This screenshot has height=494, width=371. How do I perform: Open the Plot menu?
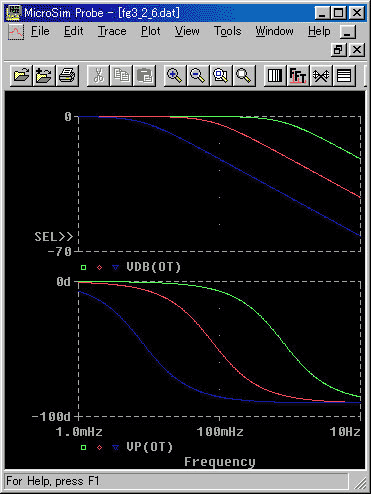tap(151, 31)
